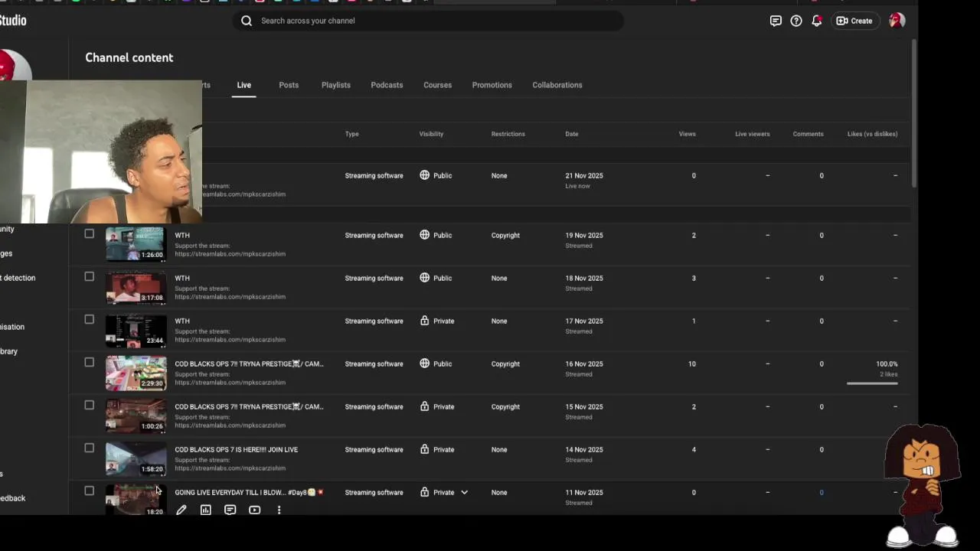Open the send feedback icon in header

pos(776,21)
